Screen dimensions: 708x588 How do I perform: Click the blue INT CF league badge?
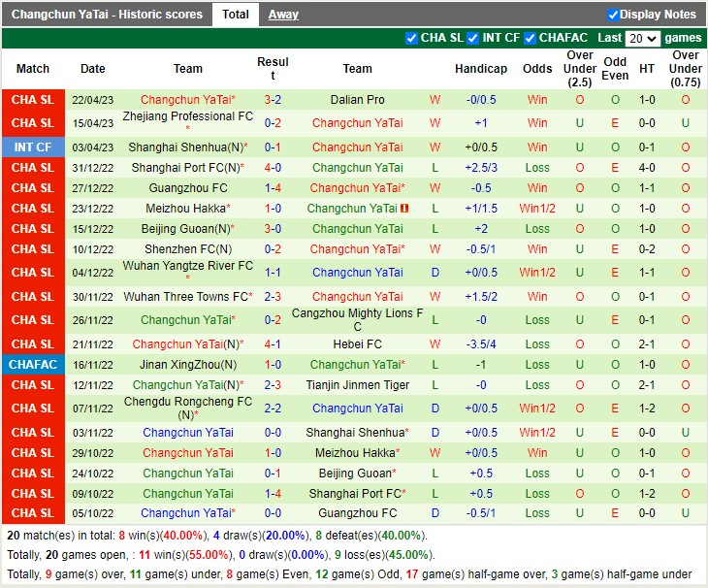coord(33,147)
